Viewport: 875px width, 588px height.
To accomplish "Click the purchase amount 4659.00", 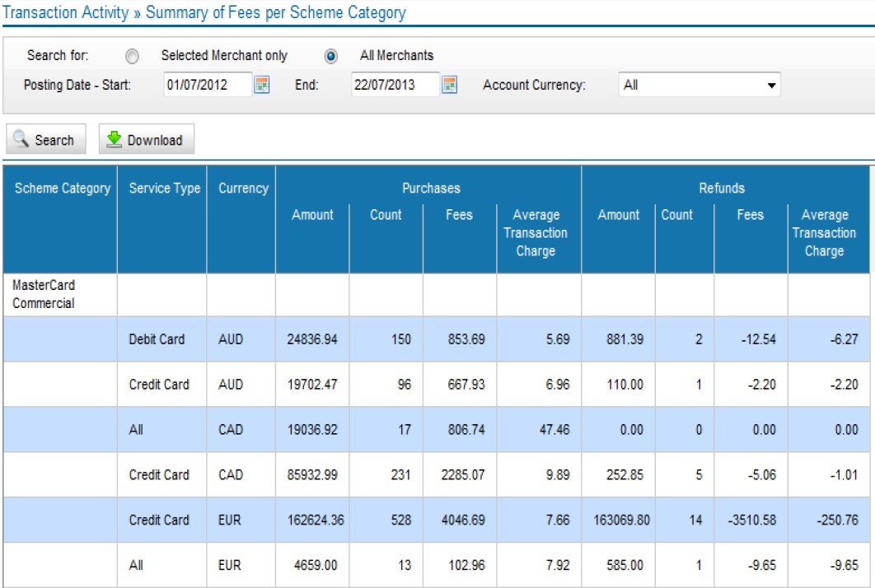I will coord(316,565).
